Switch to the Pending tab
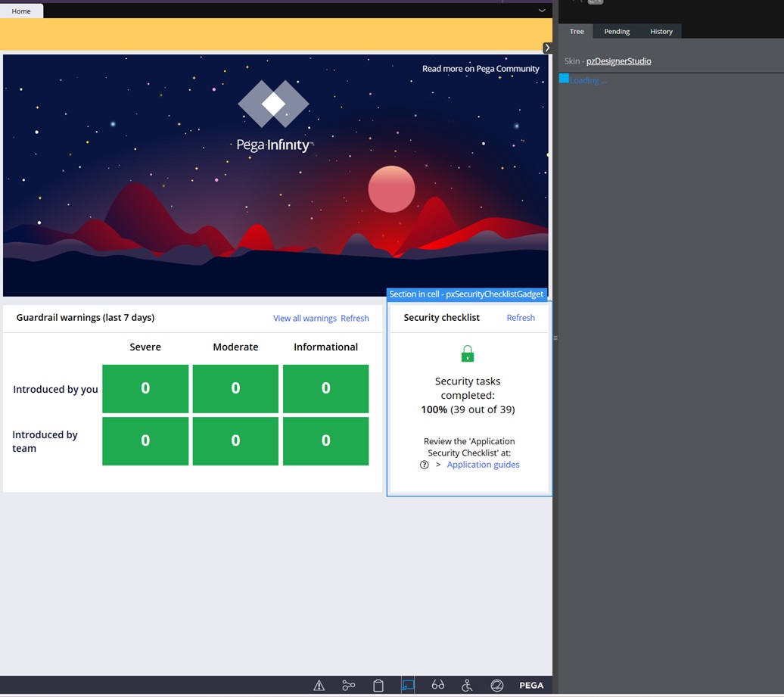 617,32
